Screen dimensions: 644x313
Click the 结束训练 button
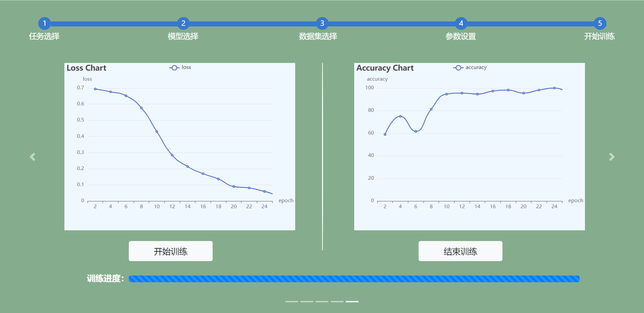point(460,251)
